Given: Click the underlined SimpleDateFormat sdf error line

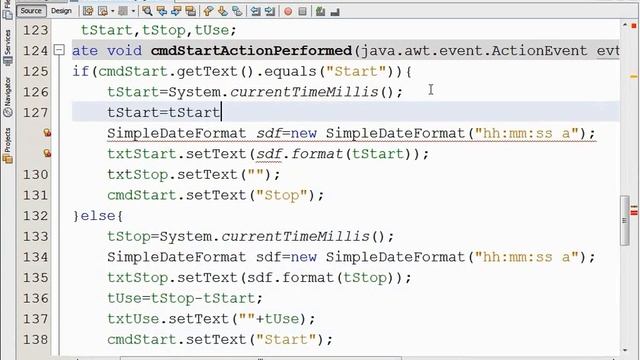Looking at the screenshot, I should point(351,133).
